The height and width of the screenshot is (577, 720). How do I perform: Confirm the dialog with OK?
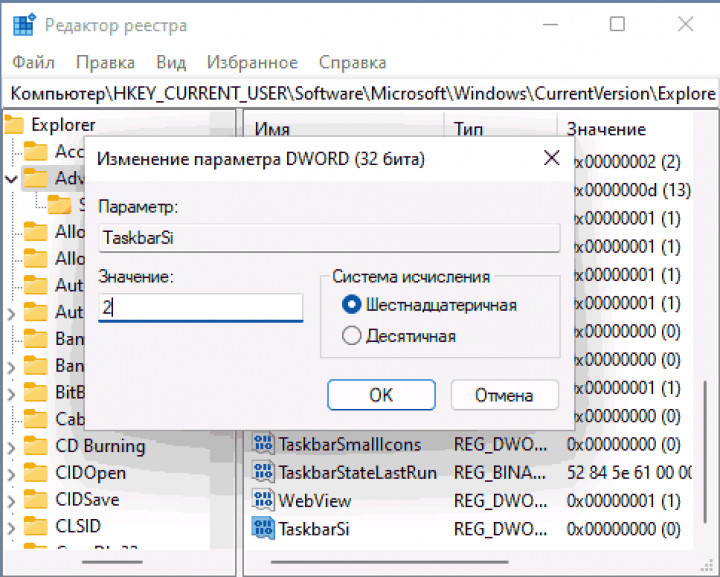click(x=381, y=395)
